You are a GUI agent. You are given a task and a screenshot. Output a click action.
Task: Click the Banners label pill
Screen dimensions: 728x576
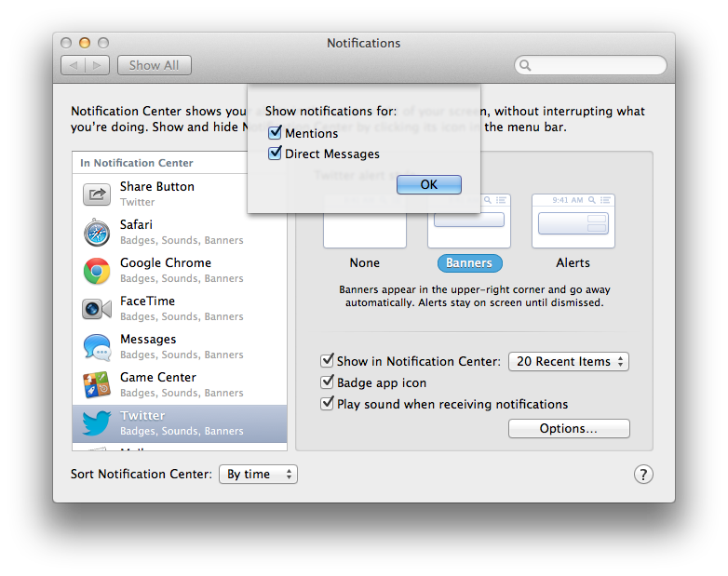click(x=469, y=262)
